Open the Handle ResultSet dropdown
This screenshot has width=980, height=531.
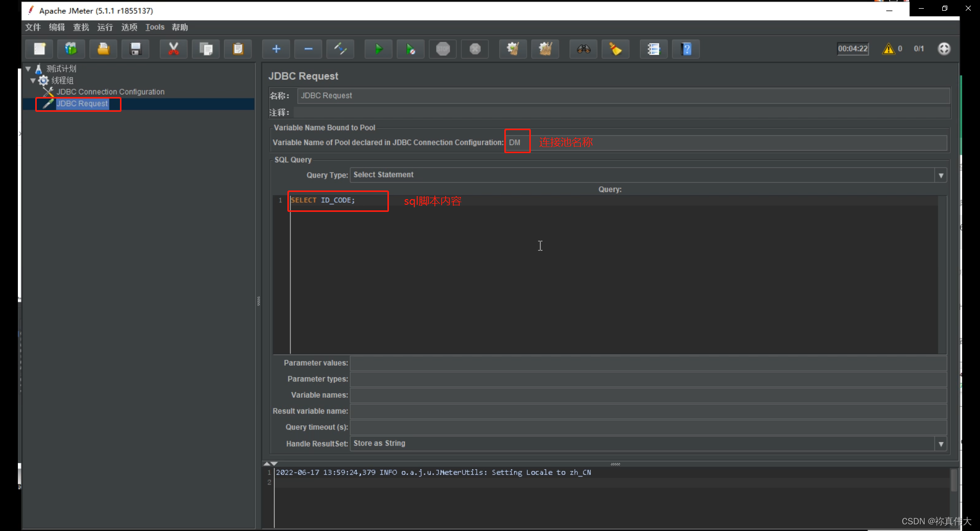click(x=941, y=444)
